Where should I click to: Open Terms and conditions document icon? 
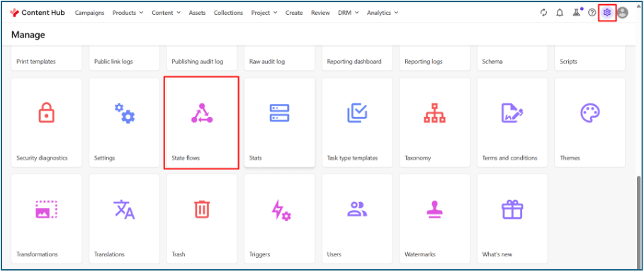tap(512, 113)
